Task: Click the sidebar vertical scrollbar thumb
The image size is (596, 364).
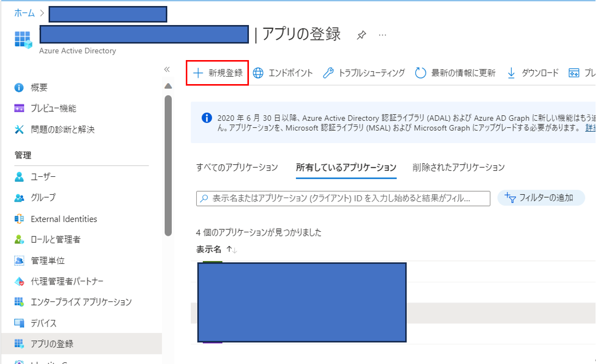Action: coord(168,166)
